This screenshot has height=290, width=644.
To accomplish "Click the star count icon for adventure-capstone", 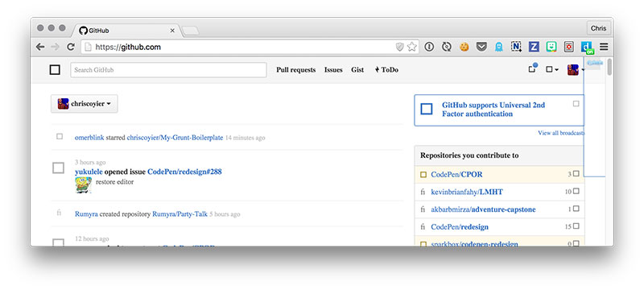I will (x=576, y=209).
